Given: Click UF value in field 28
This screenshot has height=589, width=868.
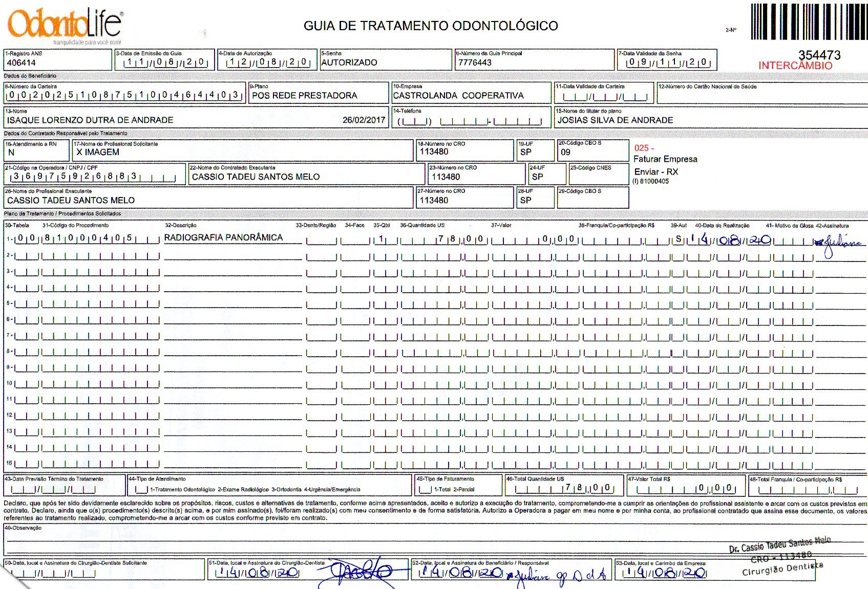Looking at the screenshot, I should [525, 201].
